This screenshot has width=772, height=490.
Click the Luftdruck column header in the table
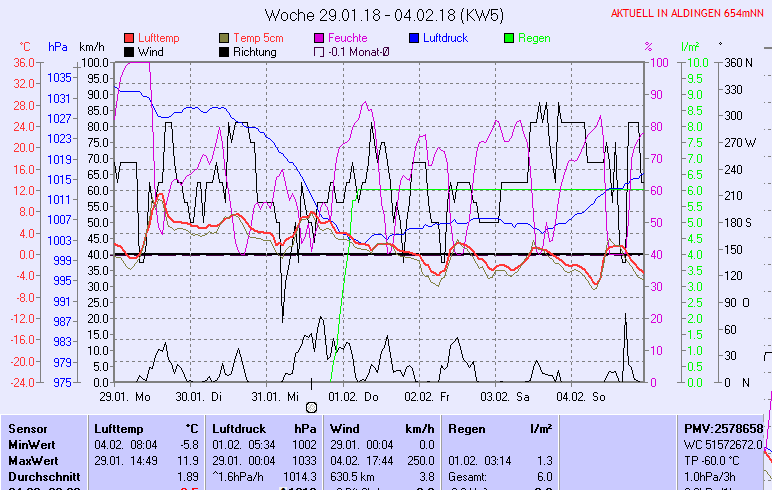pos(240,428)
